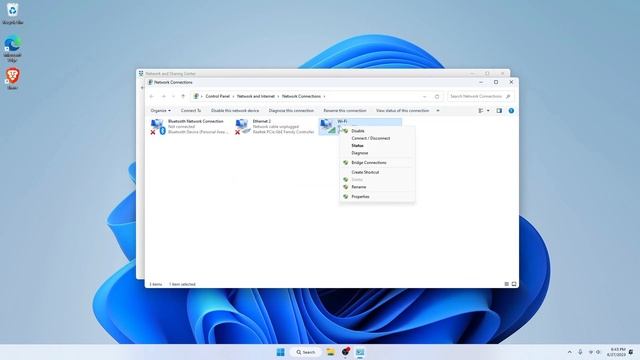Expand the address bar history dropdown

424,96
